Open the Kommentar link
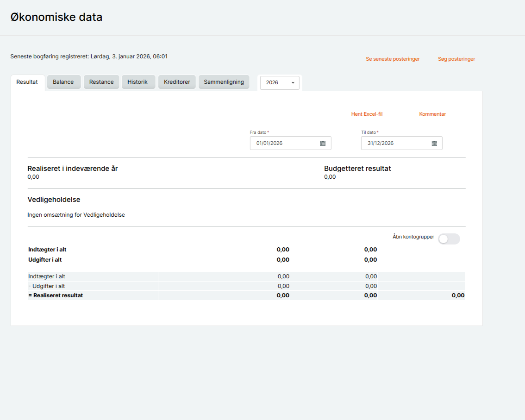The width and height of the screenshot is (525, 420). pos(432,114)
